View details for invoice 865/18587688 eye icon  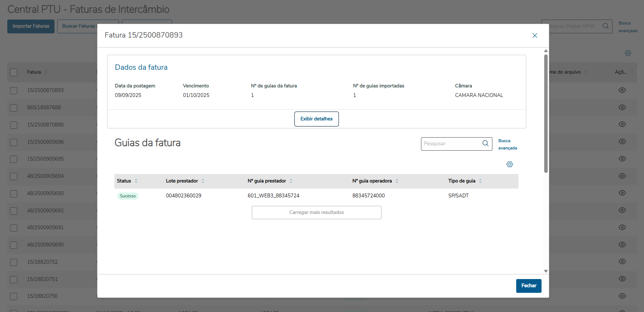(622, 107)
